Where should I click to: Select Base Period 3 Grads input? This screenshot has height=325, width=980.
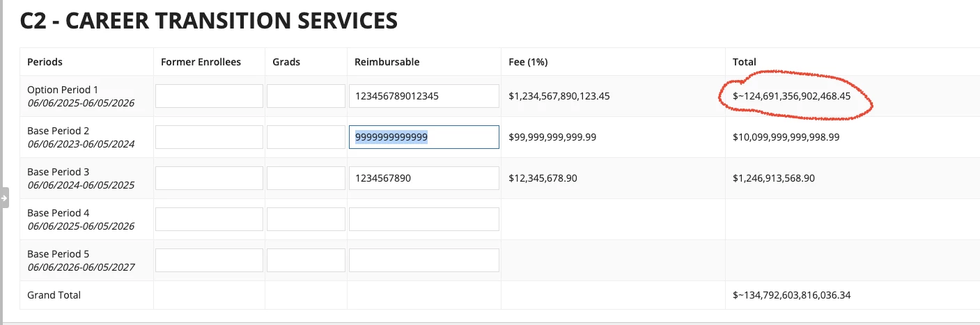pos(306,178)
